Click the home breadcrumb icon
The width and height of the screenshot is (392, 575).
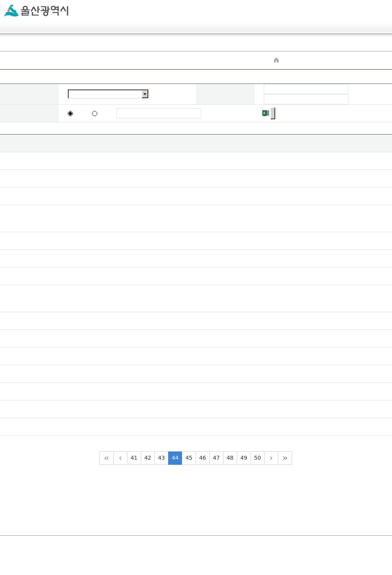click(276, 60)
